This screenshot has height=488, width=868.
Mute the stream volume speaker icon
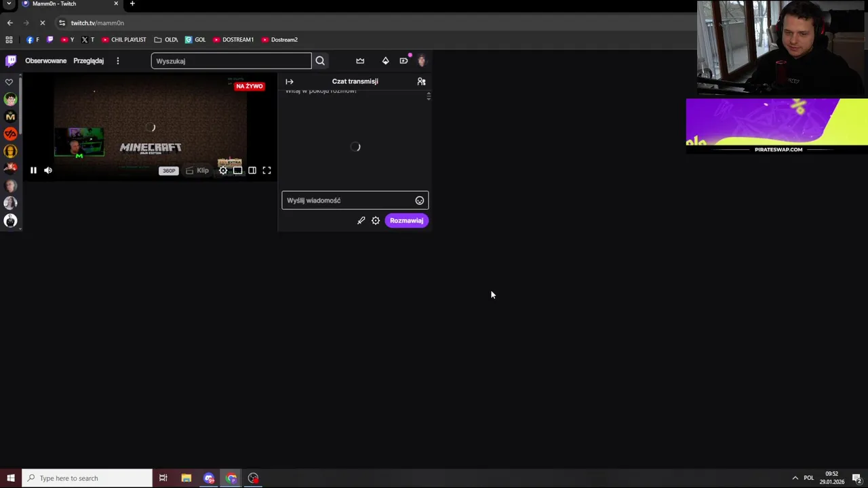click(48, 170)
